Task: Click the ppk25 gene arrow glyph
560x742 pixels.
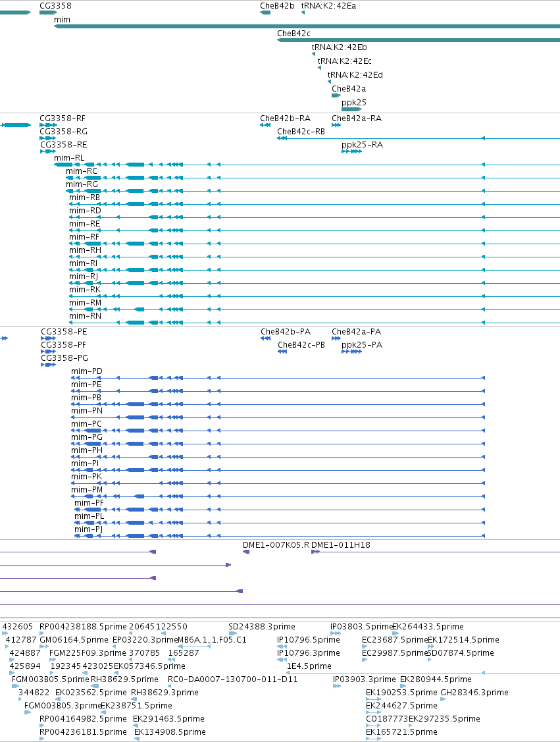Action: [351, 109]
